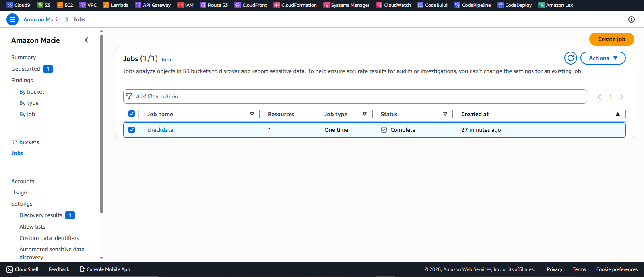This screenshot has width=644, height=277.
Task: Click Feedback in the footer
Action: (59, 269)
